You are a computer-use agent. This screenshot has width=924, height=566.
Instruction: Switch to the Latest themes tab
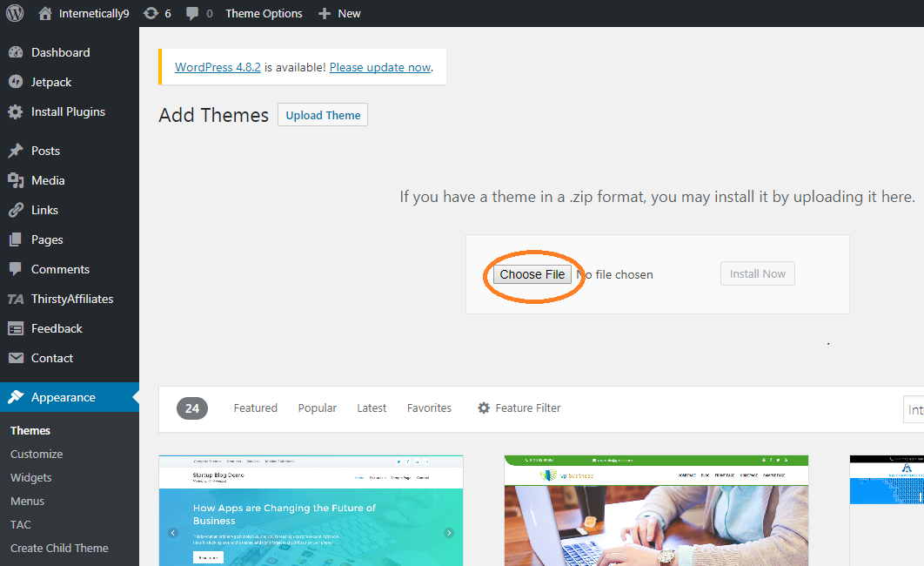(372, 408)
